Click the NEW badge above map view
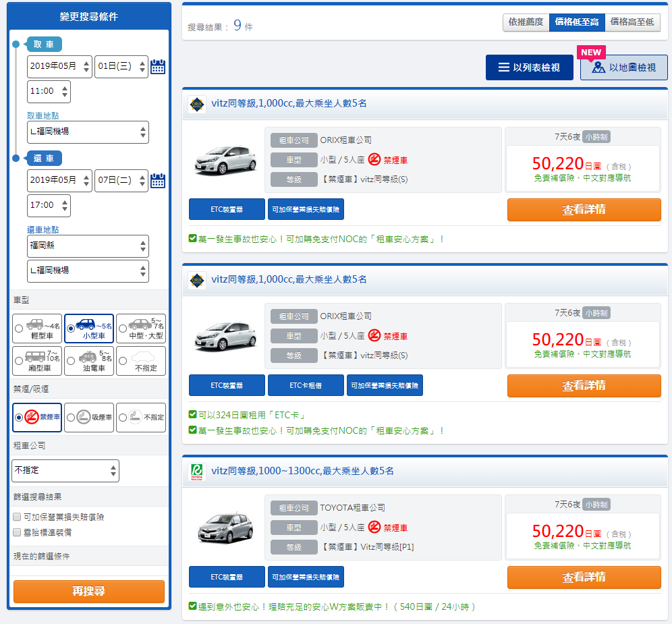The height and width of the screenshot is (624, 672). (591, 53)
